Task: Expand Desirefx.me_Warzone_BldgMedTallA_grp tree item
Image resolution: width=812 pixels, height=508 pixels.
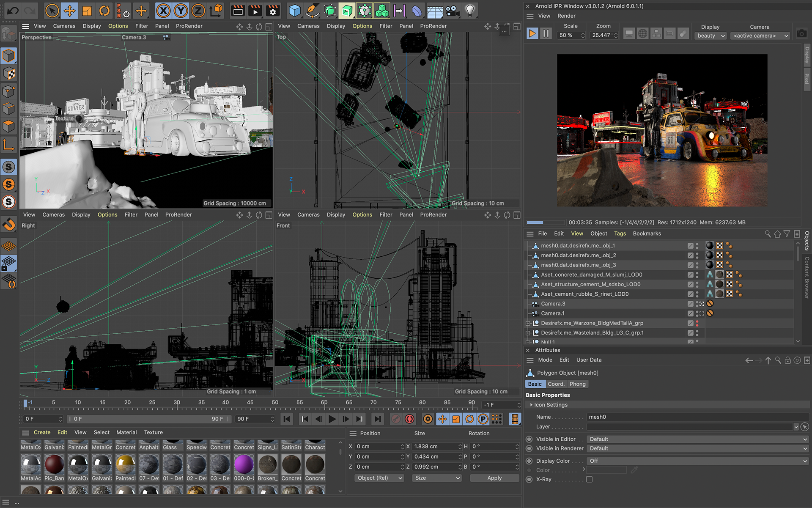Action: 528,323
